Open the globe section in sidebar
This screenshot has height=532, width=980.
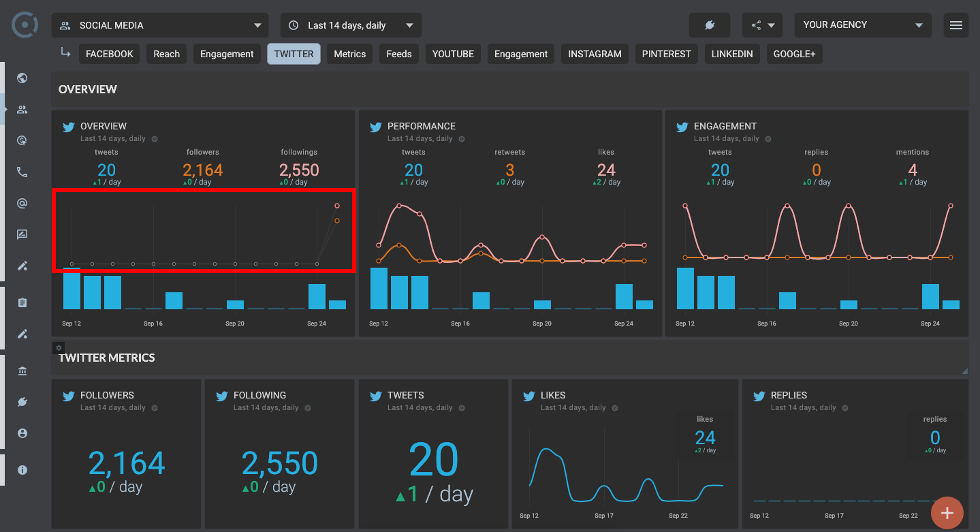pyautogui.click(x=22, y=78)
